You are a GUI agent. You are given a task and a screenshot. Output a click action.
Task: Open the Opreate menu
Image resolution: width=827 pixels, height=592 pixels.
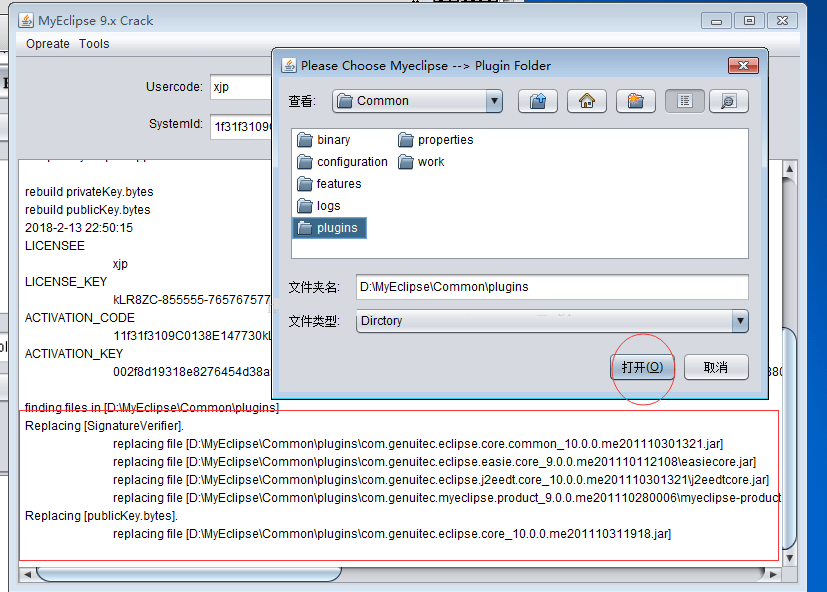(x=47, y=44)
